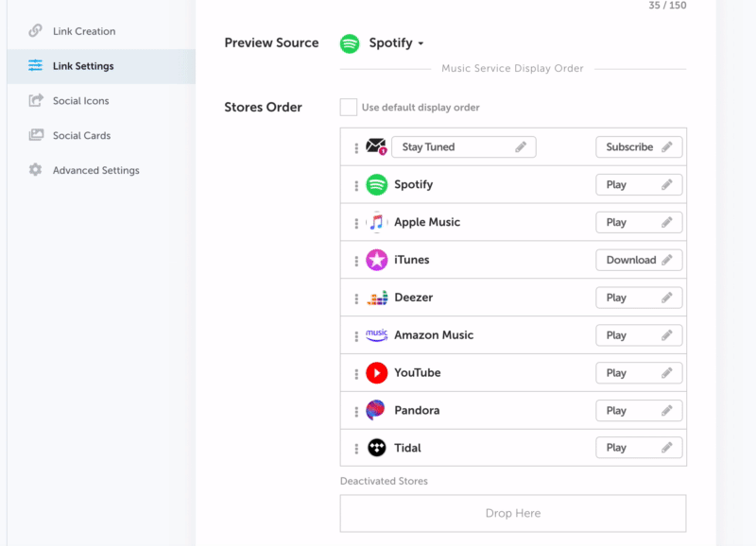Image resolution: width=756 pixels, height=546 pixels.
Task: Edit the Download label for iTunes
Action: (639, 260)
